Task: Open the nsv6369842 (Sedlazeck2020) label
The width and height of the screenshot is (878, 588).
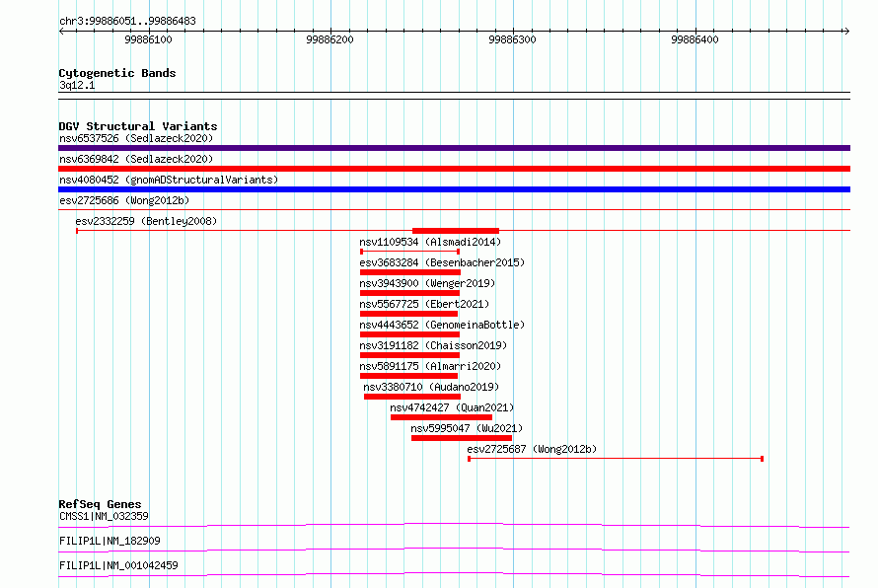Action: tap(136, 159)
